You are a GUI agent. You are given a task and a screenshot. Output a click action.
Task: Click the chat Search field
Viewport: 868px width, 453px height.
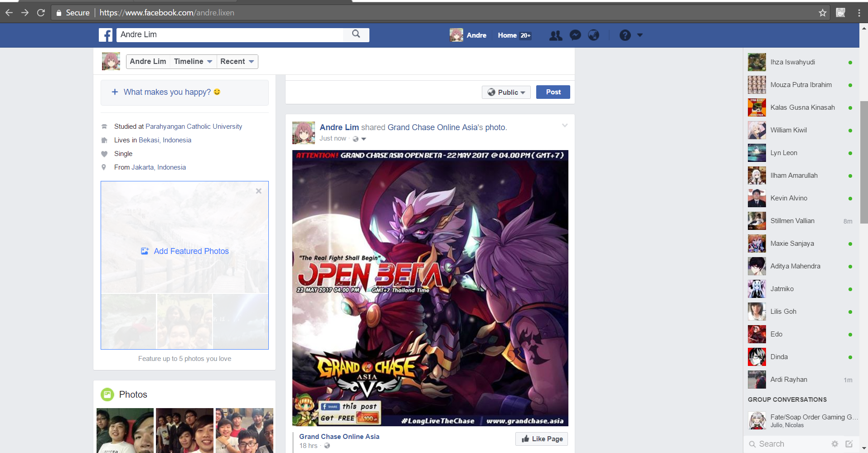coord(788,444)
